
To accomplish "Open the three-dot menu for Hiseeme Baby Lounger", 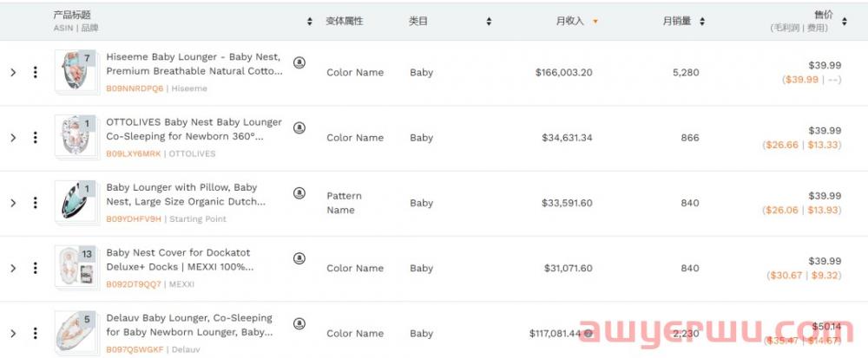I will [35, 73].
